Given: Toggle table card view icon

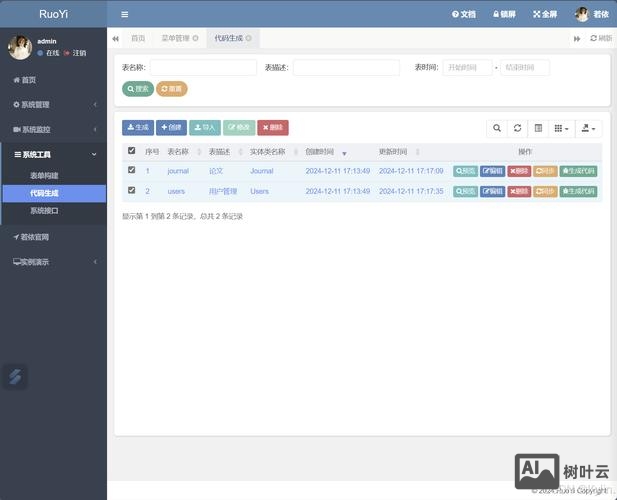Looking at the screenshot, I should (x=538, y=128).
